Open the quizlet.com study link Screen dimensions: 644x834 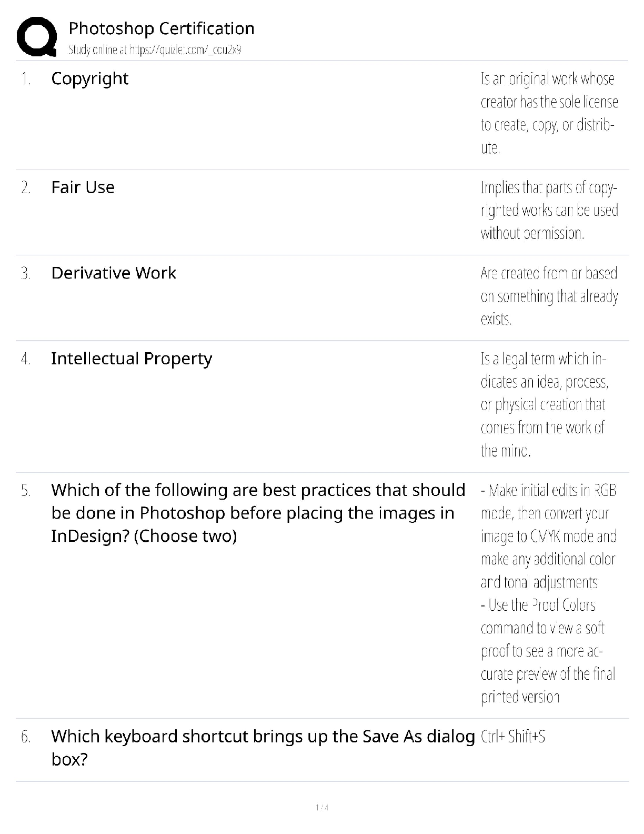[155, 50]
